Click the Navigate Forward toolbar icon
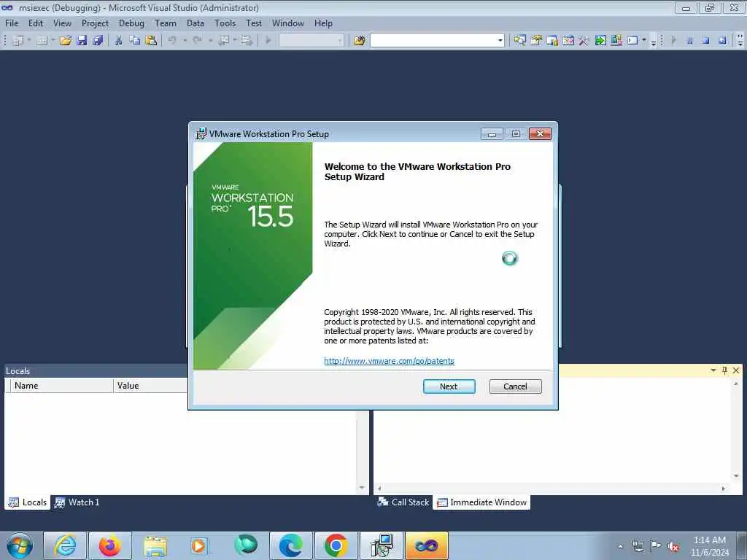Image resolution: width=747 pixels, height=560 pixels. point(247,41)
